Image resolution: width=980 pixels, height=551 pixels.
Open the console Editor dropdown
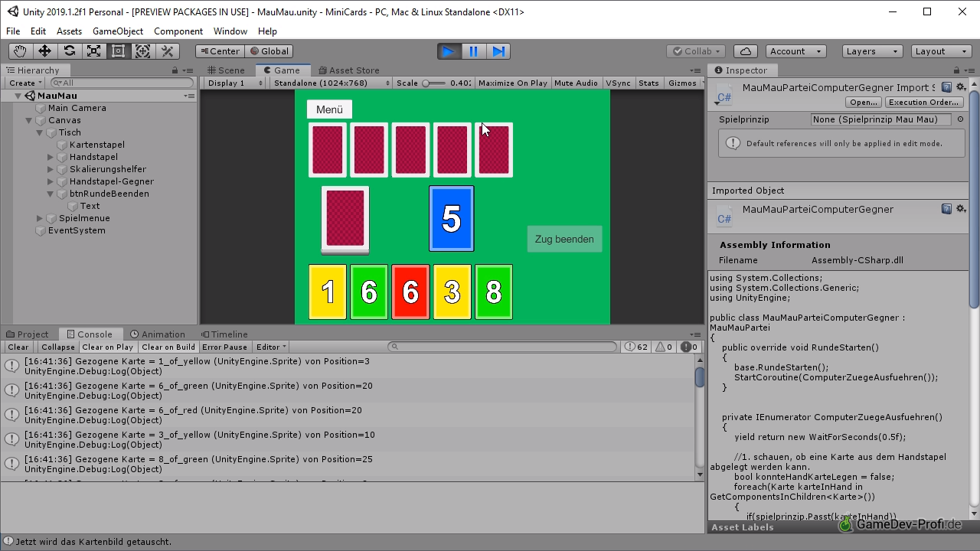271,347
